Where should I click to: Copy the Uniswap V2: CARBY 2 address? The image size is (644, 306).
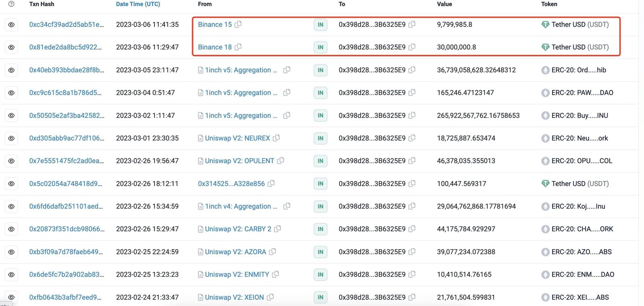point(277,229)
